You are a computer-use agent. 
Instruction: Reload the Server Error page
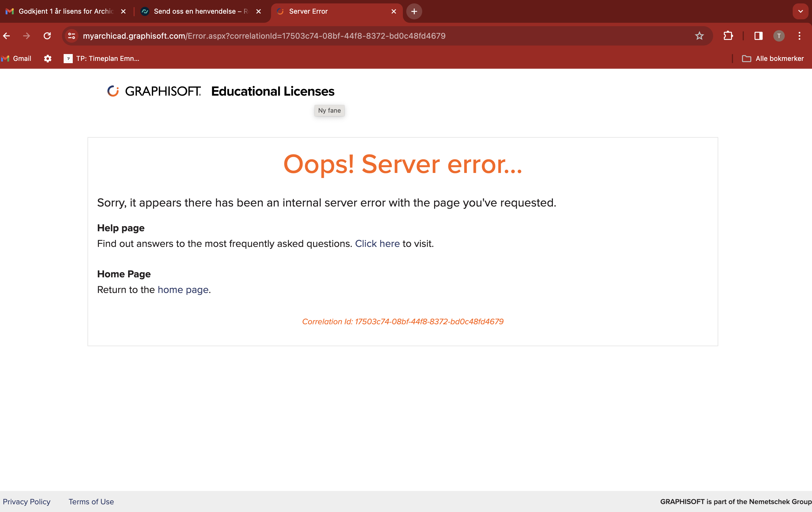[47, 36]
